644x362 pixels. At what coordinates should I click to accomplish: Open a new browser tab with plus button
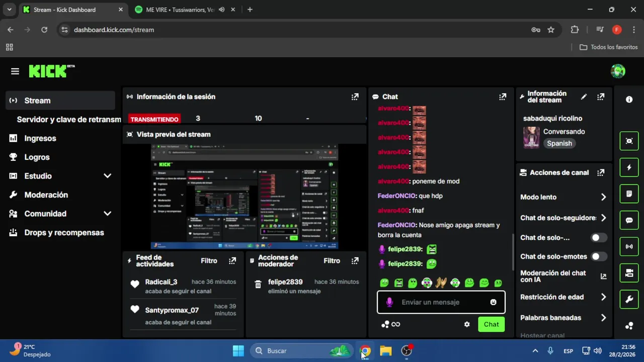(250, 10)
